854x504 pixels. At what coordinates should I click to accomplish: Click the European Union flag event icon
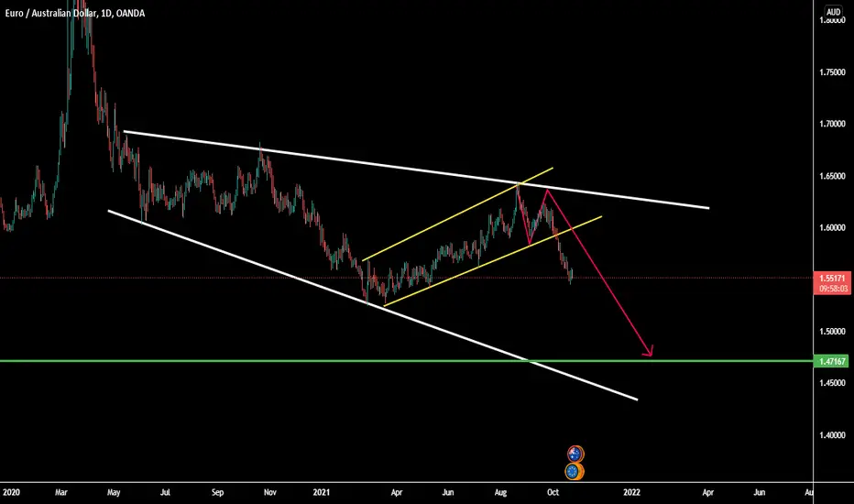[574, 471]
